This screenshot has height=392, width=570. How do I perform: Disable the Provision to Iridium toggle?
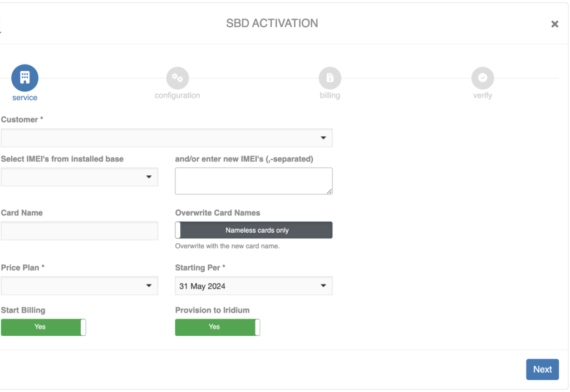[218, 327]
